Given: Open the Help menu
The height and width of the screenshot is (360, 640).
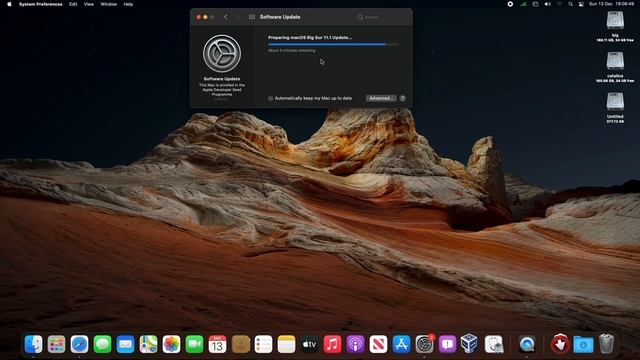Looking at the screenshot, I should [x=128, y=4].
